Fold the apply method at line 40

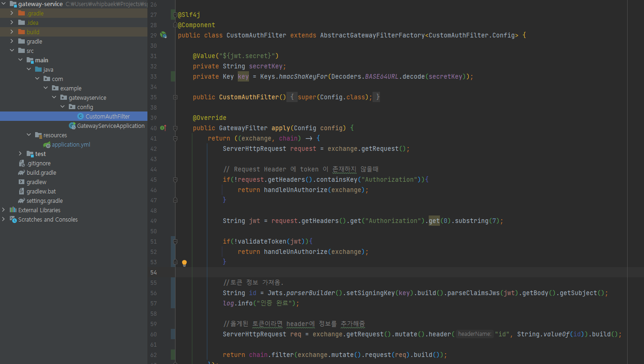175,128
